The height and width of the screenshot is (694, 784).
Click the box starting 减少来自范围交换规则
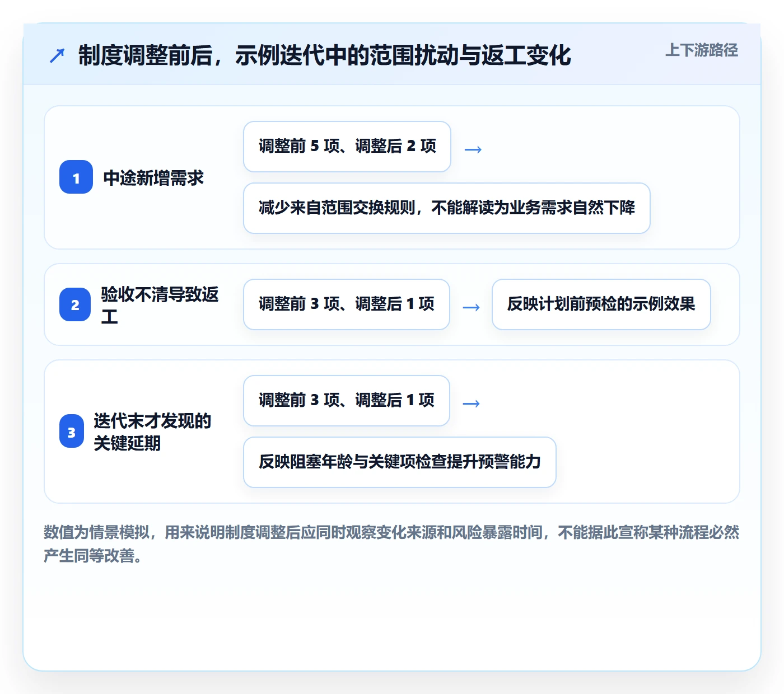(447, 208)
